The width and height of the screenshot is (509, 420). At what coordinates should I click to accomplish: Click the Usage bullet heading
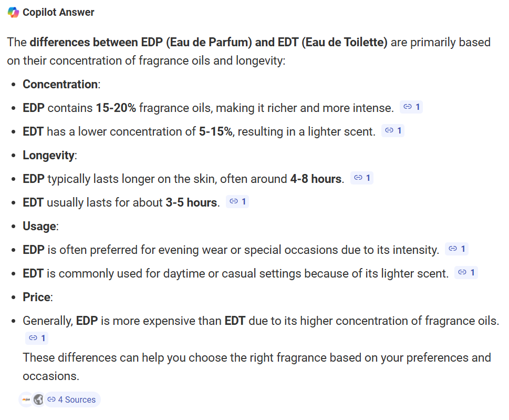click(x=39, y=227)
